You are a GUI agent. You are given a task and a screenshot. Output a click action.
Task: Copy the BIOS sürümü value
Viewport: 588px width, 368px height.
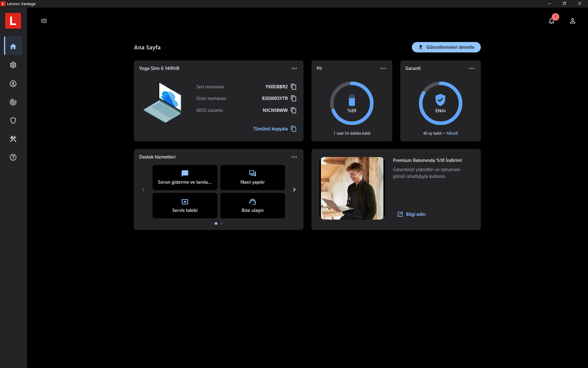coord(293,110)
